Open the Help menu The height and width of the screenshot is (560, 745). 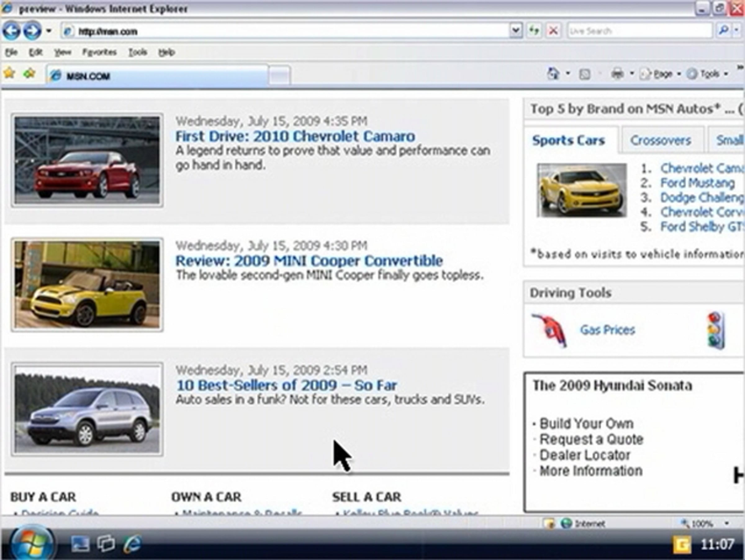166,52
